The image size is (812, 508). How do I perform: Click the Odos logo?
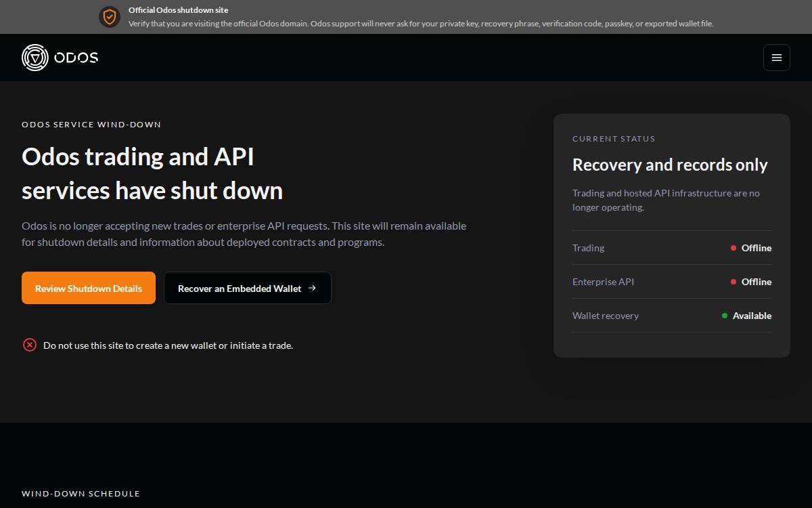(60, 58)
